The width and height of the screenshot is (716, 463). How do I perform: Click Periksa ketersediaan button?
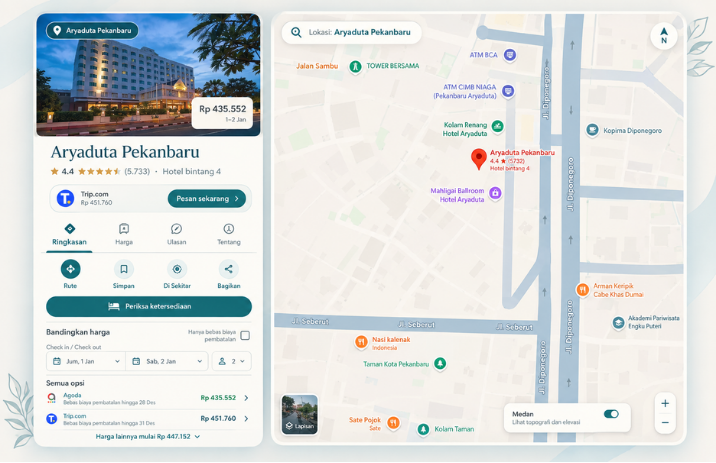(x=149, y=306)
